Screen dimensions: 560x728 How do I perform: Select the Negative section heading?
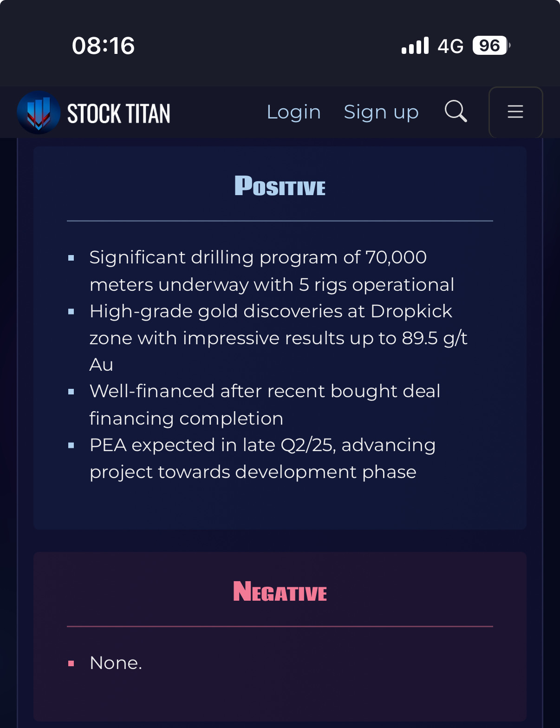coord(280,591)
